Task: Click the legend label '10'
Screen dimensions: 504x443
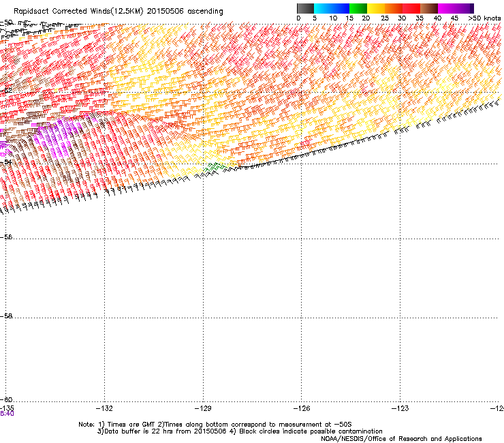Action: tap(333, 18)
